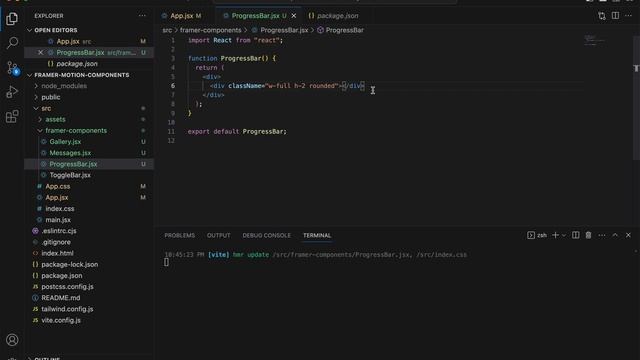Image resolution: width=640 pixels, height=360 pixels.
Task: Open Gallery.jsx in the file tree
Action: [65, 142]
